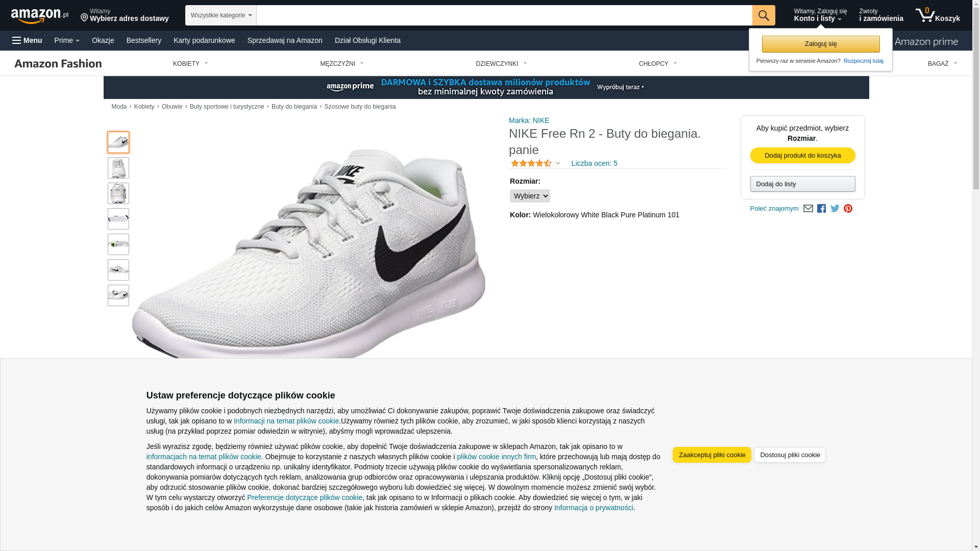The image size is (980, 551).
Task: Share product on Twitter icon
Action: tap(835, 209)
